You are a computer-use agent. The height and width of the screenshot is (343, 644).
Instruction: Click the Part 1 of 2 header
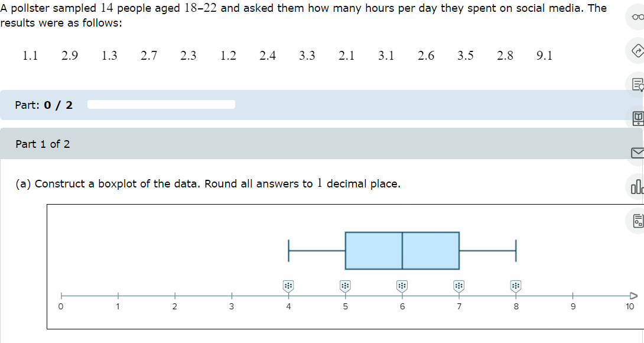tap(43, 144)
